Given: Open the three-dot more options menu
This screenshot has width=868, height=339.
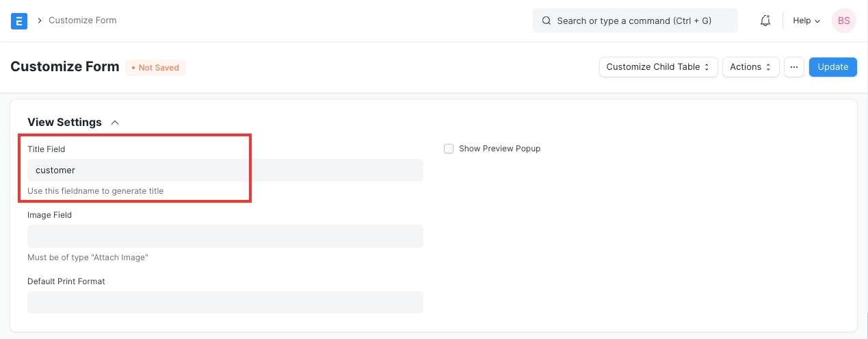Looking at the screenshot, I should click(793, 67).
